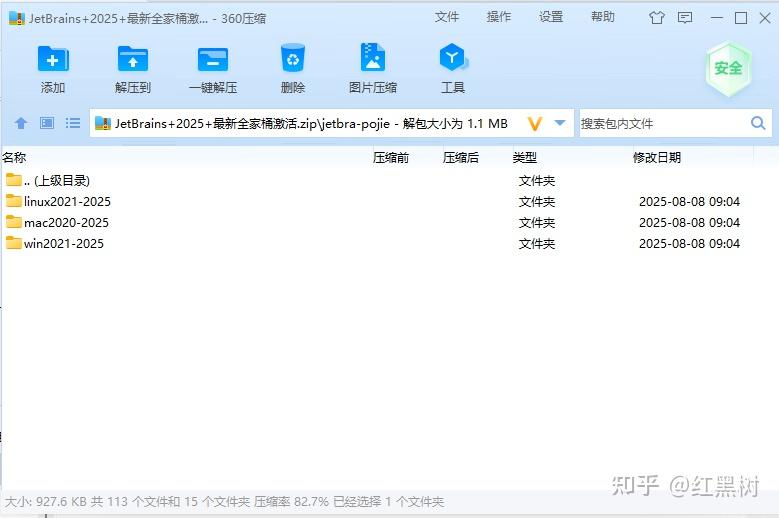Click the feedback message icon in the title bar
779x518 pixels.
(685, 18)
